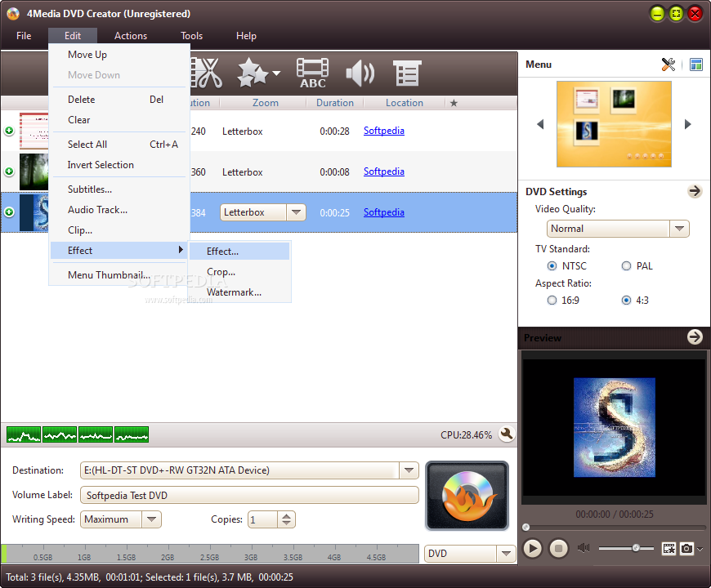Open the DVD disc type dropdown

pyautogui.click(x=506, y=554)
